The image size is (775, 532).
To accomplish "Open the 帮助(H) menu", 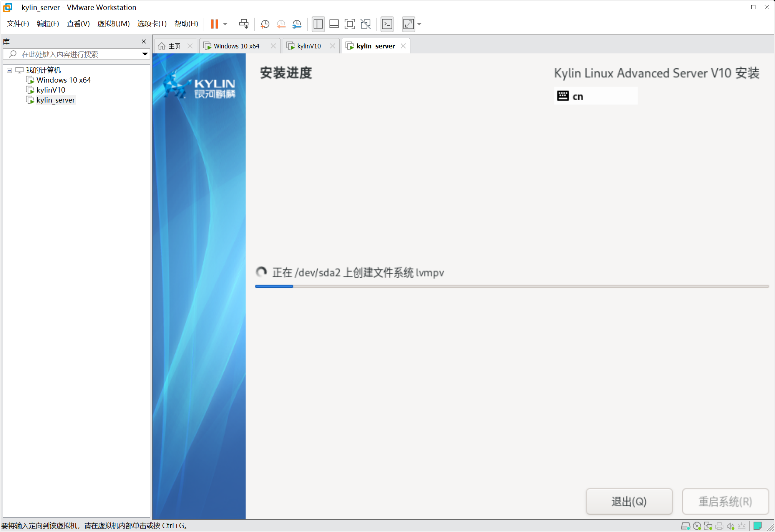I will tap(186, 24).
